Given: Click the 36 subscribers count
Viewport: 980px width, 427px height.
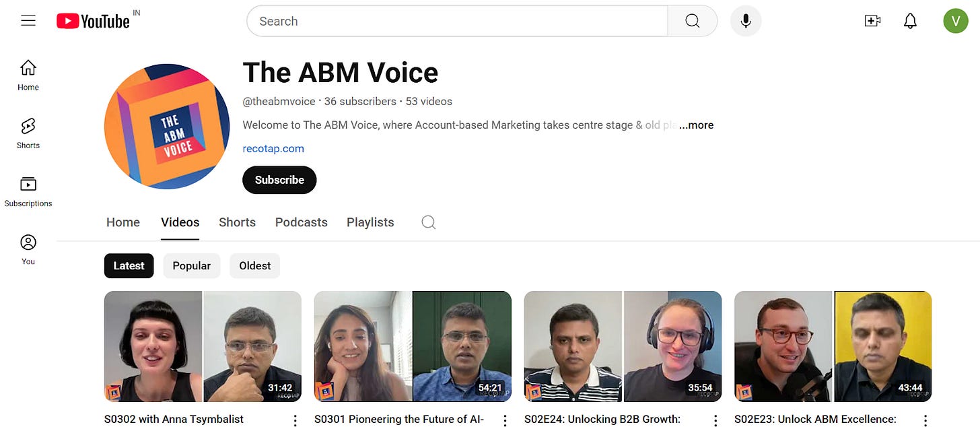Looking at the screenshot, I should pyautogui.click(x=360, y=102).
